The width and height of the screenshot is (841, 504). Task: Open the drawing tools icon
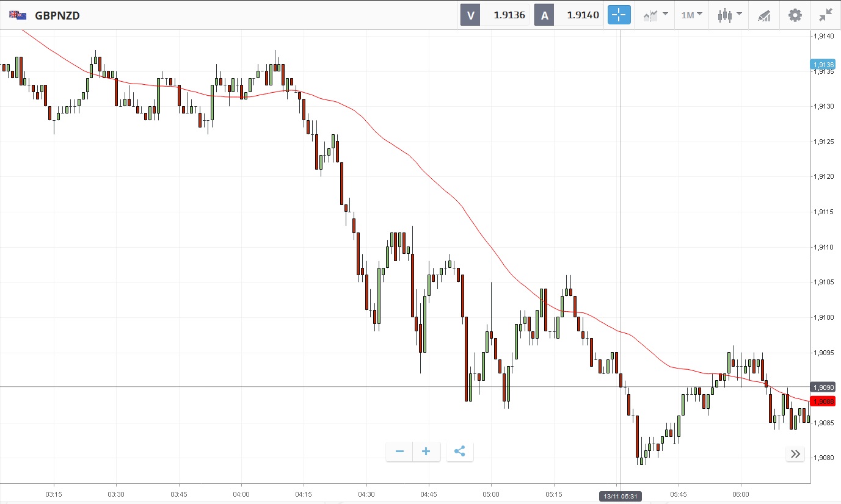click(764, 15)
